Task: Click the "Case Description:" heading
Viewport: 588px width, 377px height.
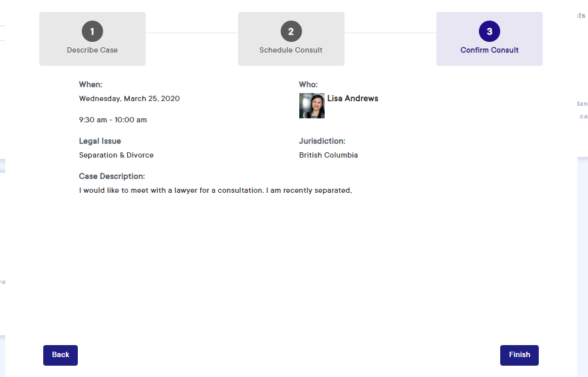Action: pyautogui.click(x=112, y=176)
